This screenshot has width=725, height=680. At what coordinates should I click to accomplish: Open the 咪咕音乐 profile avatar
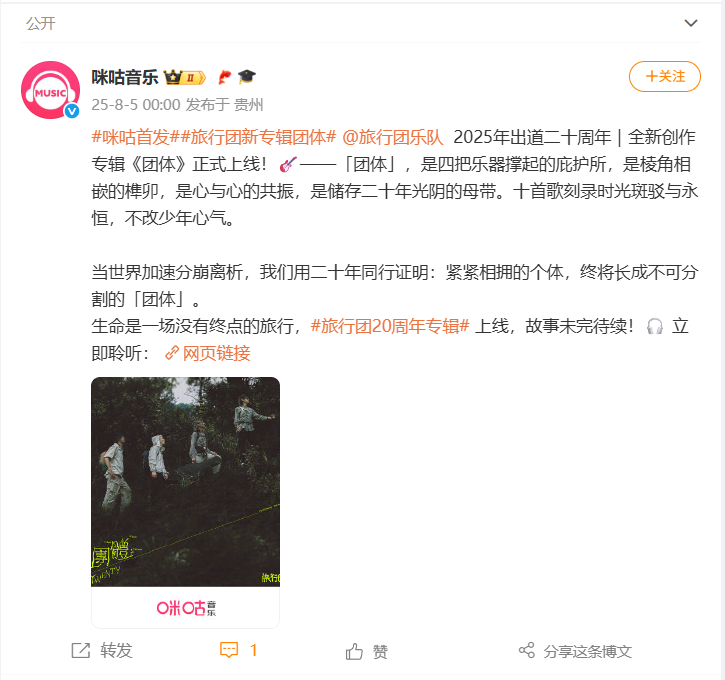click(x=50, y=90)
